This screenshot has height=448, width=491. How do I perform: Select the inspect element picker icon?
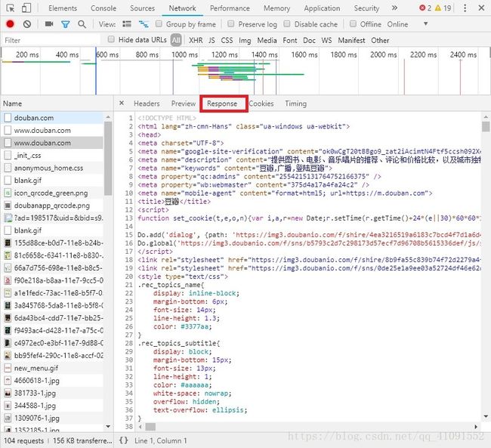[x=11, y=8]
